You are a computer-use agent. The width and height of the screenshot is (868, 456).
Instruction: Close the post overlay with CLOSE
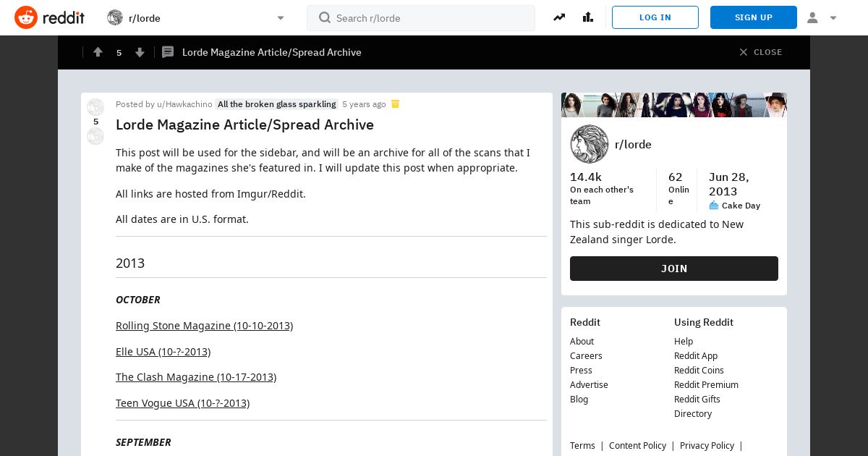coord(761,52)
